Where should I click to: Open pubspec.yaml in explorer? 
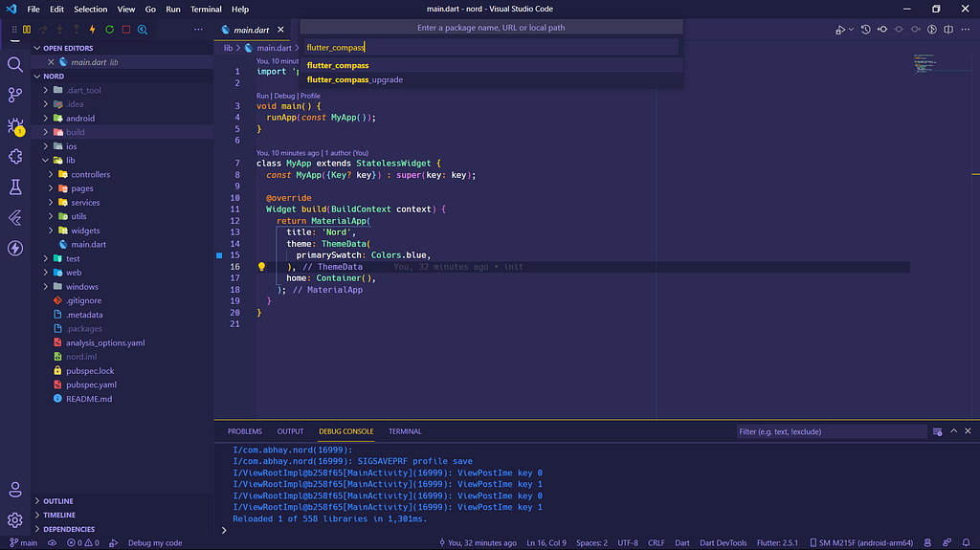(91, 385)
